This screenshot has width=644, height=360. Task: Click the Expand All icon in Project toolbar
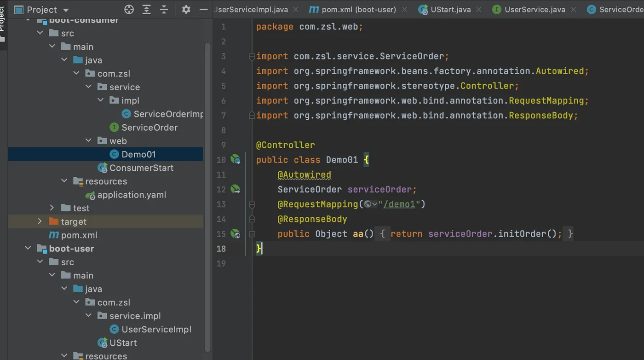point(147,9)
